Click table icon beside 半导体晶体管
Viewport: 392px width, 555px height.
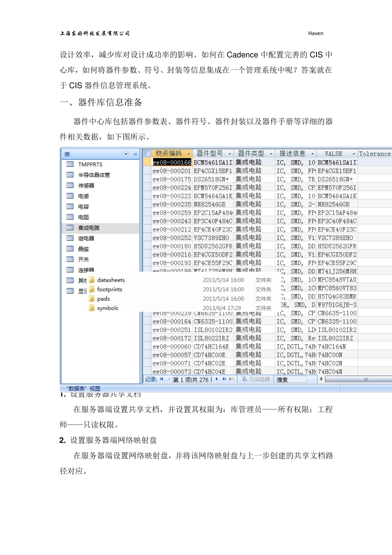[x=70, y=175]
